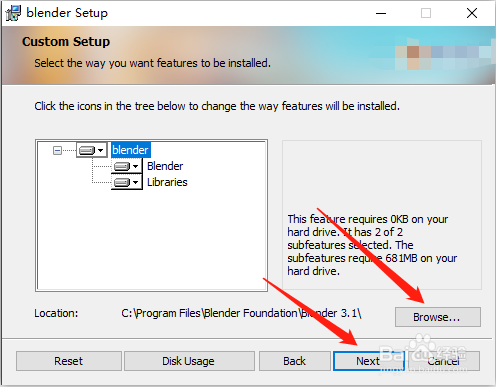Click the Blender subfeature drive icon

pos(122,166)
